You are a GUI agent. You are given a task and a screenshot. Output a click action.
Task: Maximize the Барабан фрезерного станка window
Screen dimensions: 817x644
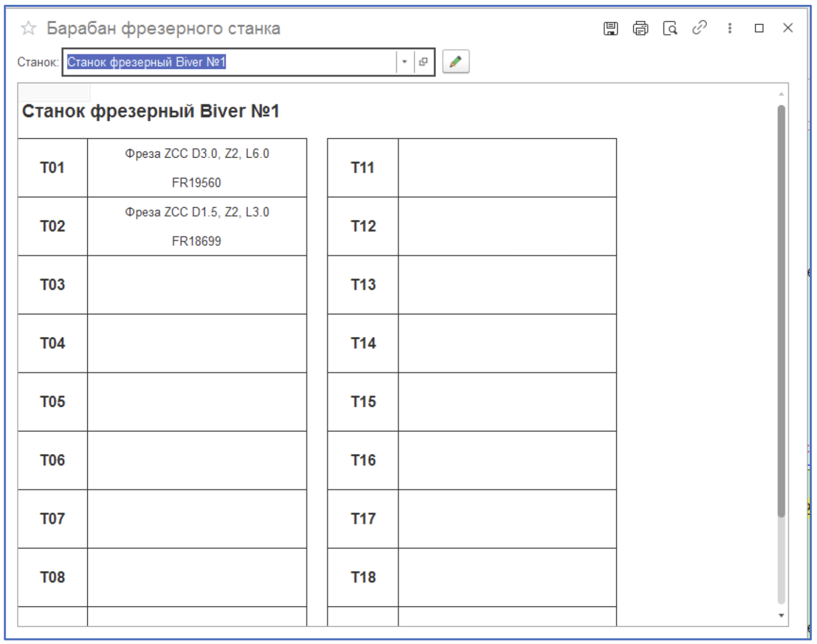(x=759, y=28)
